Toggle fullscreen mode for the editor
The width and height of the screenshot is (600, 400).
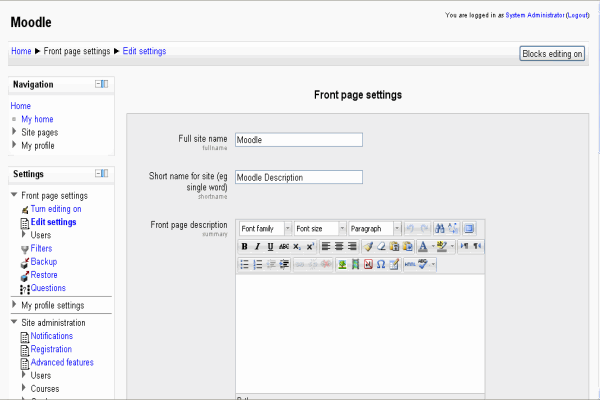point(469,228)
